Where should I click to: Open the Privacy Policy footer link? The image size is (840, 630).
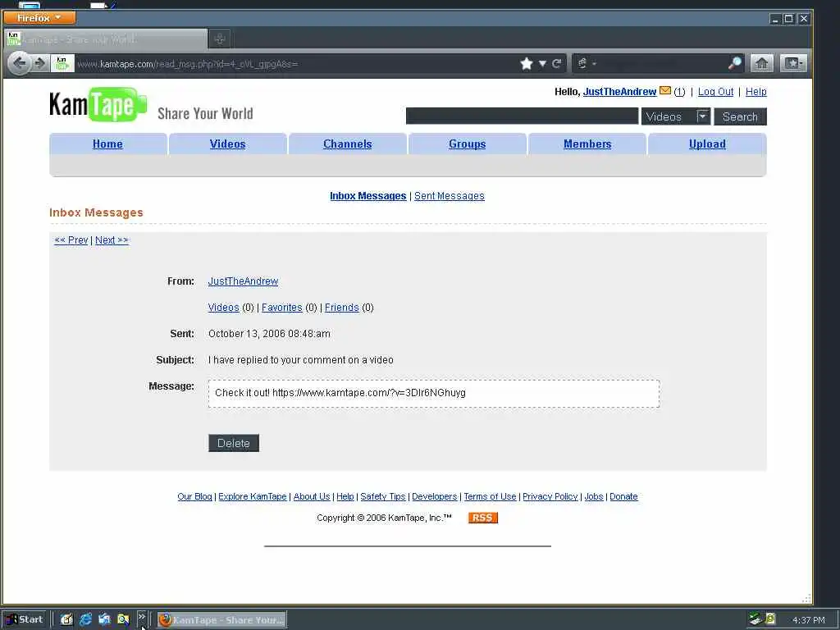pos(550,496)
